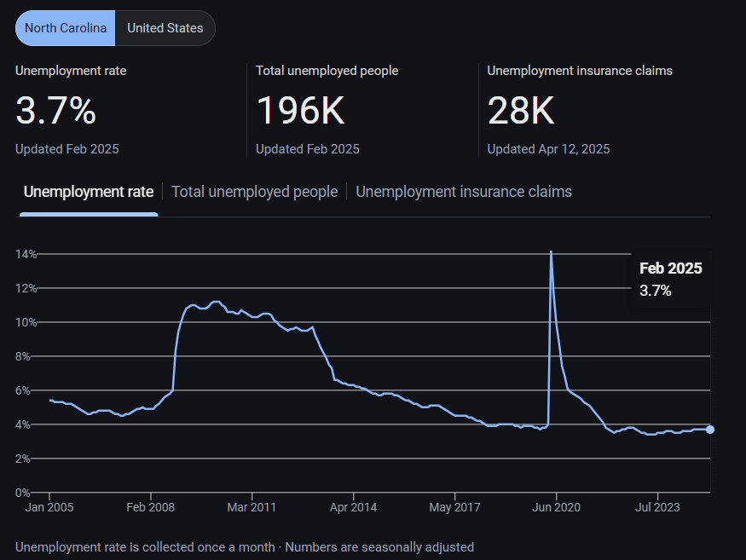Viewport: 746px width, 560px height.
Task: Click the Apr 2014 x-axis label
Action: click(x=353, y=507)
